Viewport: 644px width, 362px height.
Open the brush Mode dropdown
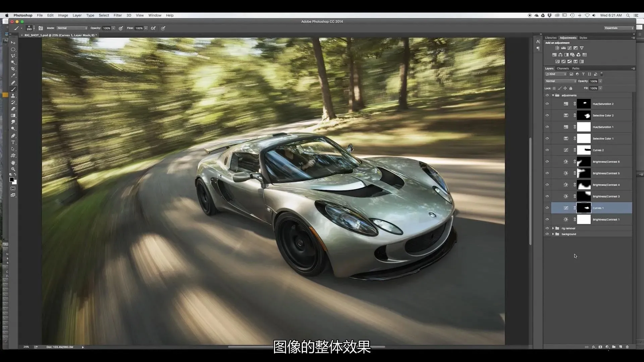[x=72, y=28]
